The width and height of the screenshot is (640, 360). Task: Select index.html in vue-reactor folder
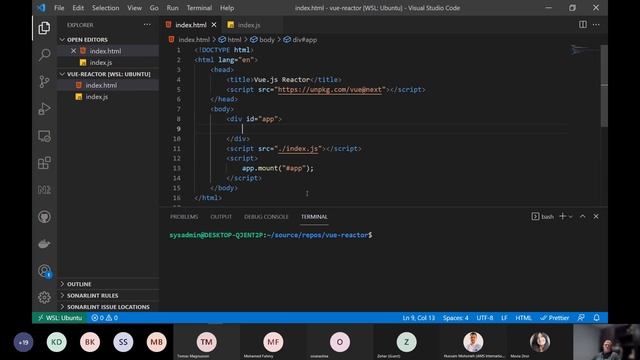pyautogui.click(x=108, y=85)
